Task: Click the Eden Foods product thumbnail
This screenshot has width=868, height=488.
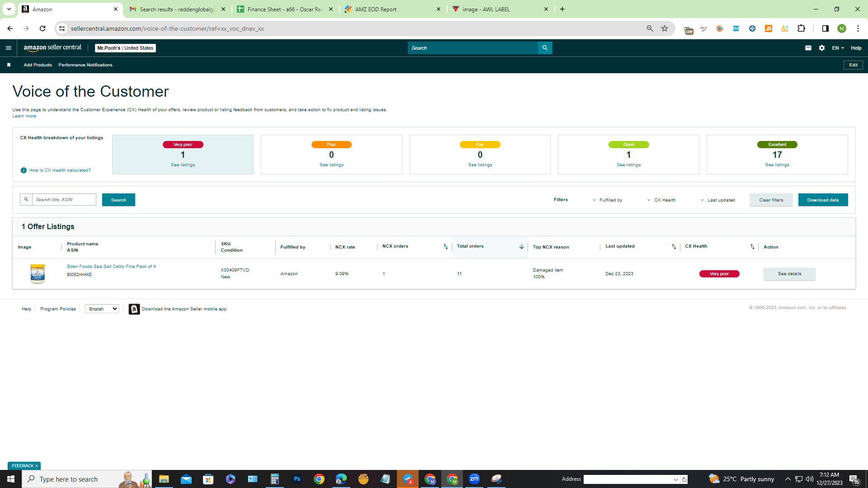Action: tap(38, 274)
